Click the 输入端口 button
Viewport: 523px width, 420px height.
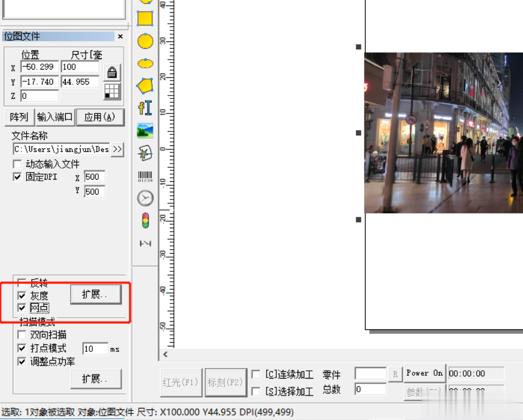coord(55,117)
